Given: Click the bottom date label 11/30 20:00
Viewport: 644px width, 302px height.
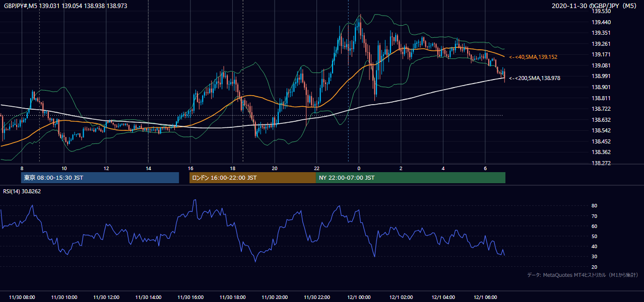Looking at the screenshot, I should coord(275,297).
